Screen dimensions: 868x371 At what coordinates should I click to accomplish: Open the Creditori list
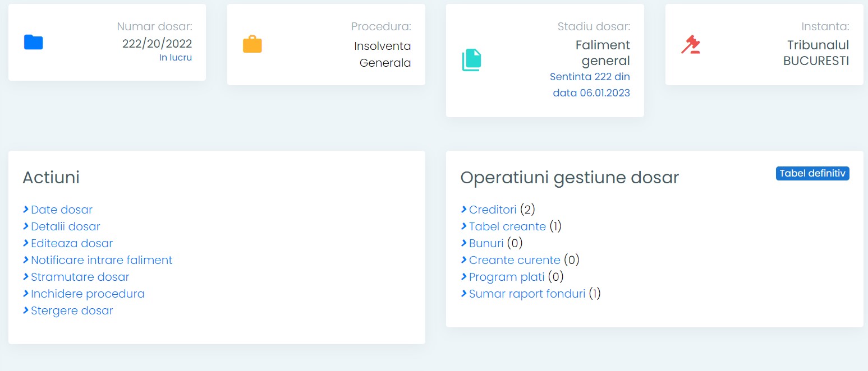493,209
